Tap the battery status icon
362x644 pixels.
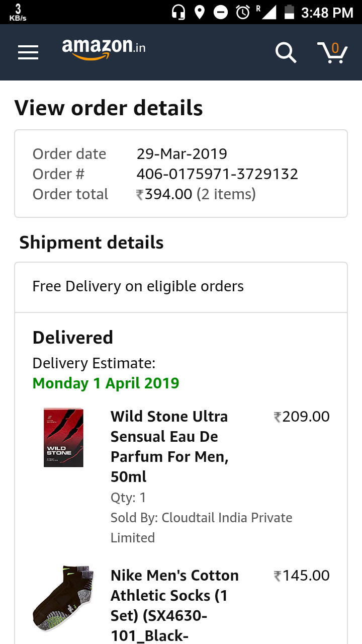point(289,12)
